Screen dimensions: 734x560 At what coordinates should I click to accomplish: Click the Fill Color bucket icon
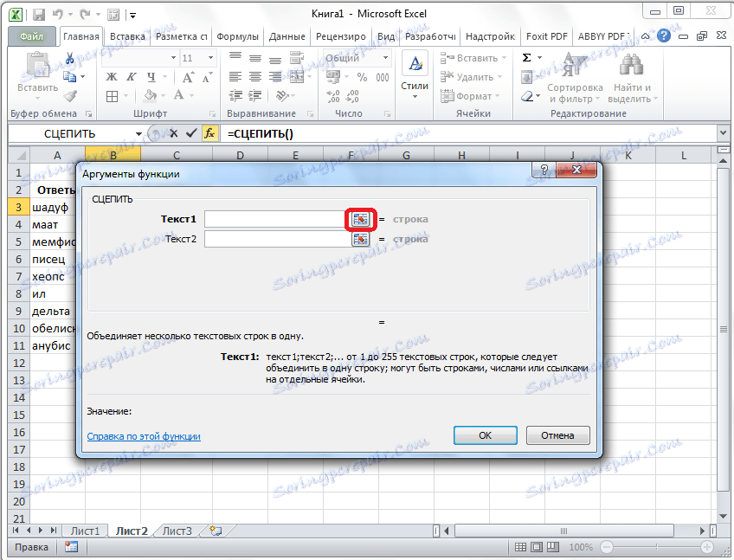coord(151,95)
